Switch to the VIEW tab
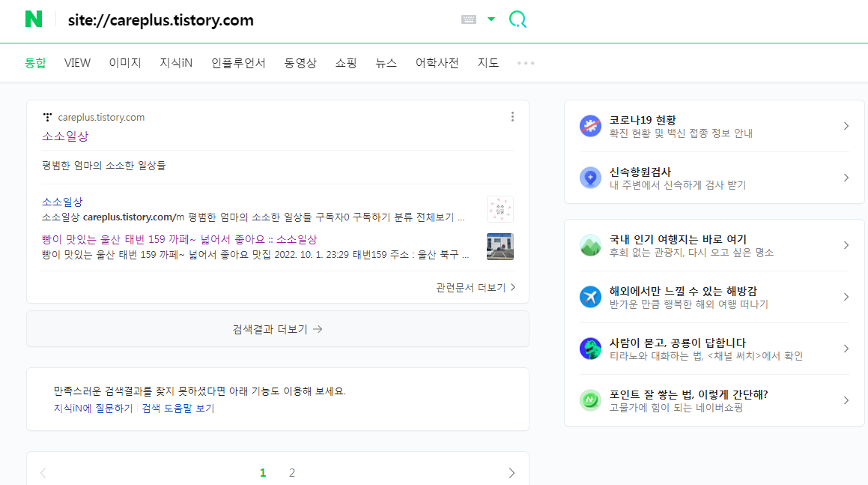This screenshot has height=485, width=868. point(77,63)
